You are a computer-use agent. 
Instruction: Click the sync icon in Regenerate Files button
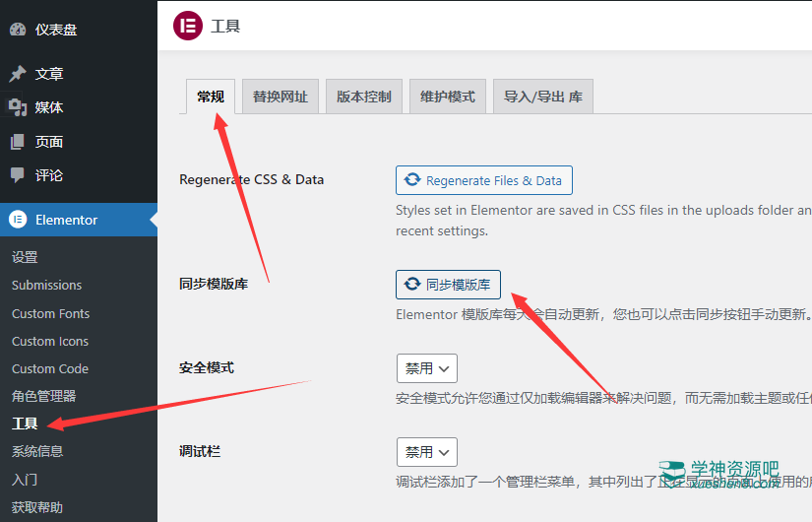[x=413, y=180]
